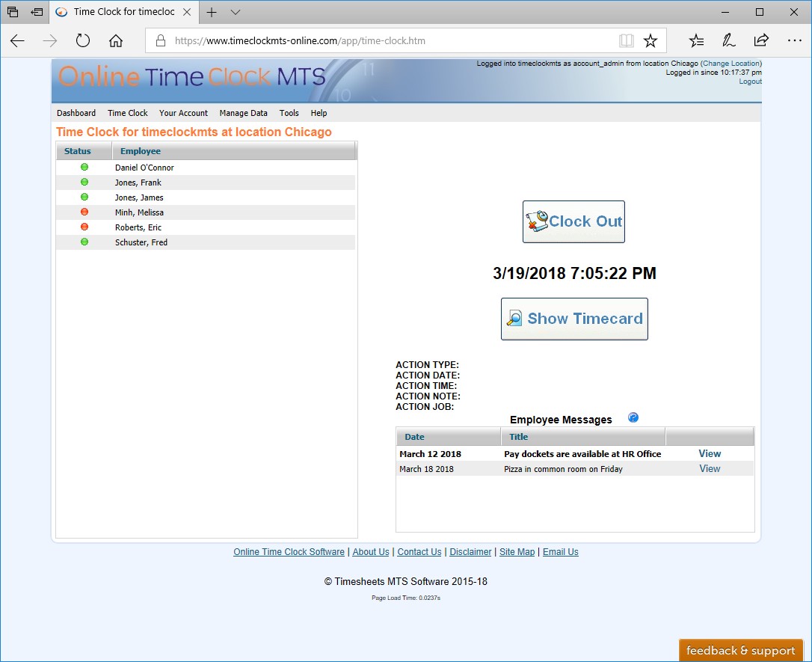The image size is (812, 662).
Task: Open the Time Clock menu
Action: (x=127, y=113)
